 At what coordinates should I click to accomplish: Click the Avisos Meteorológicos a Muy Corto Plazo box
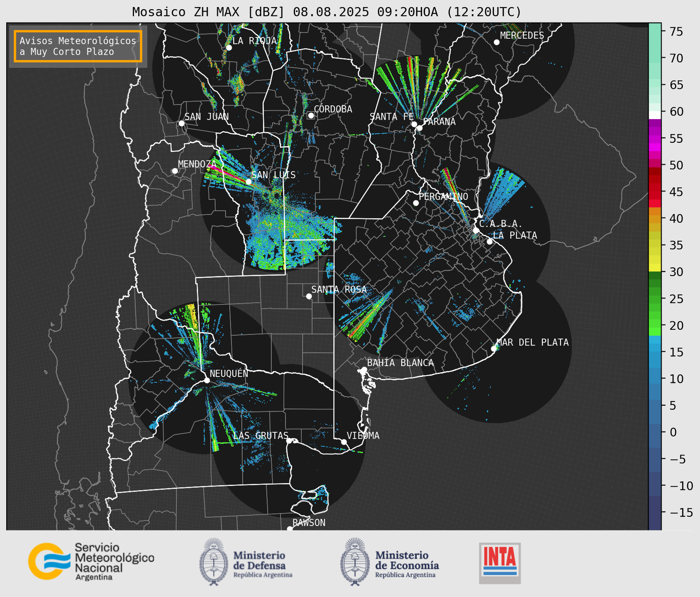tap(78, 46)
